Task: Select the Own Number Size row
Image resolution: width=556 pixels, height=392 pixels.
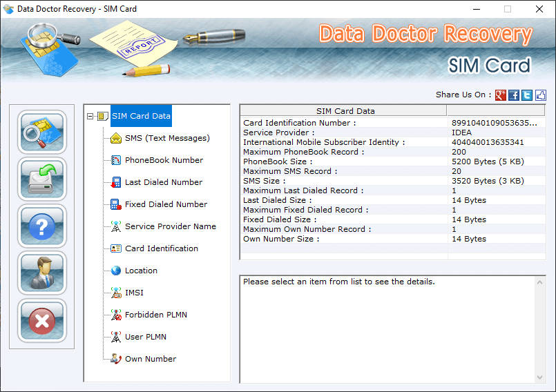Action: pos(393,239)
